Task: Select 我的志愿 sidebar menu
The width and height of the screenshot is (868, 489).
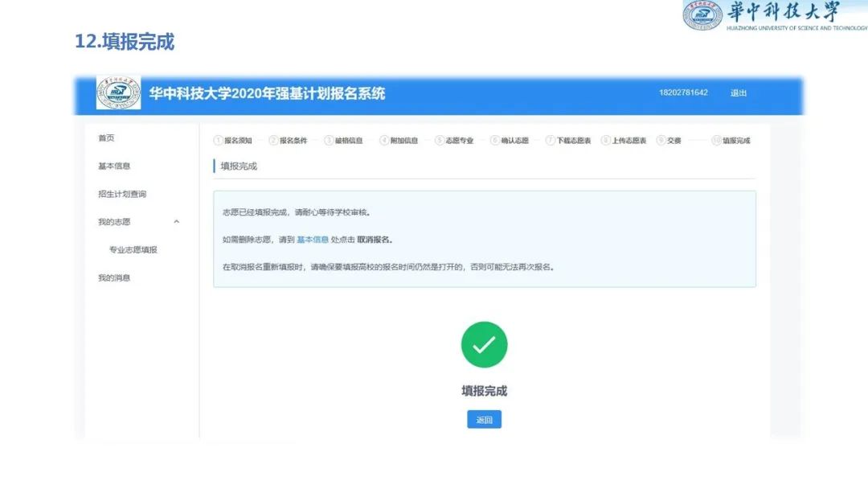Action: click(114, 221)
